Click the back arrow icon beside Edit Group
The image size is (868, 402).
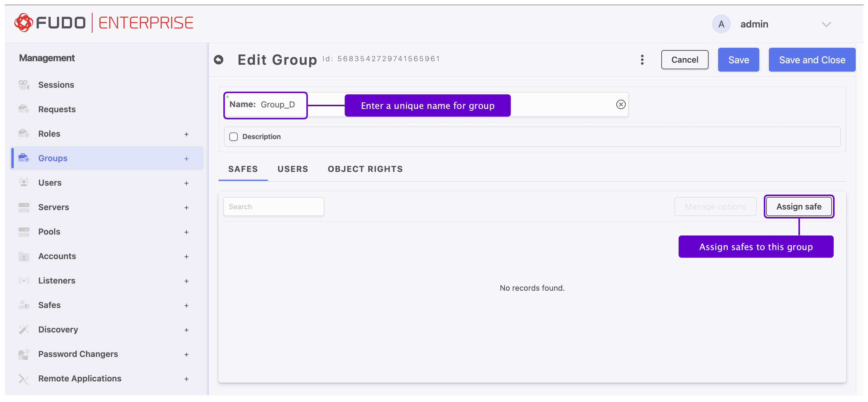coord(218,60)
